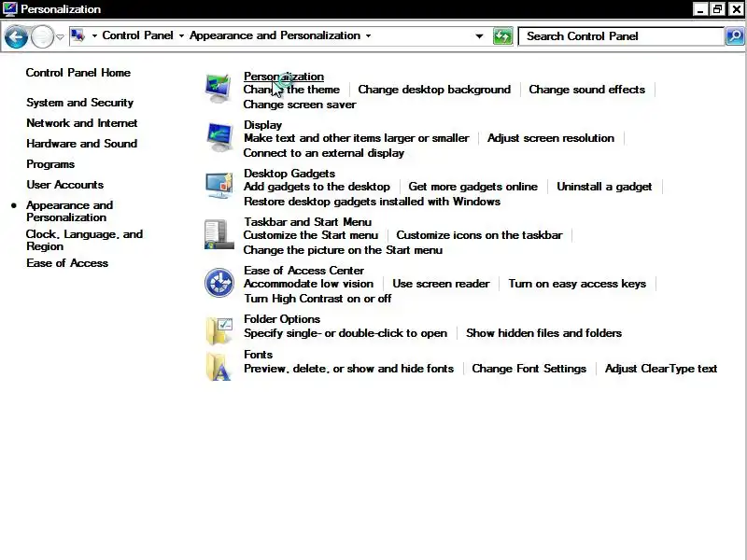Click the Desktop Gadgets heading
Screen dimensions: 747x560
(x=289, y=174)
